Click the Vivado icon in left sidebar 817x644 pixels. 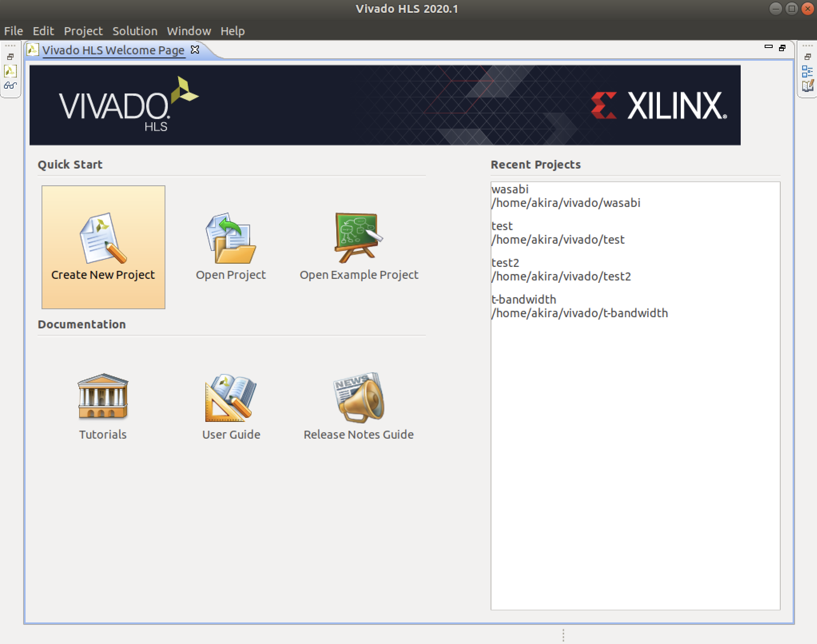[10, 71]
